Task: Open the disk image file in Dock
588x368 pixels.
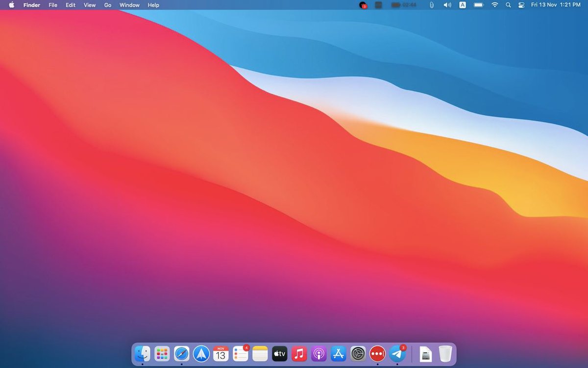Action: click(x=426, y=353)
